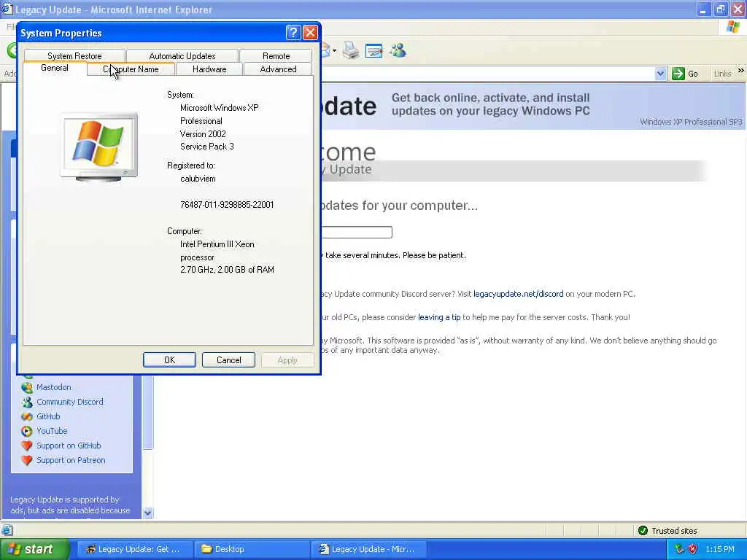The image size is (747, 560).
Task: Click the Edit page icon in IE toolbar
Action: pos(374,50)
